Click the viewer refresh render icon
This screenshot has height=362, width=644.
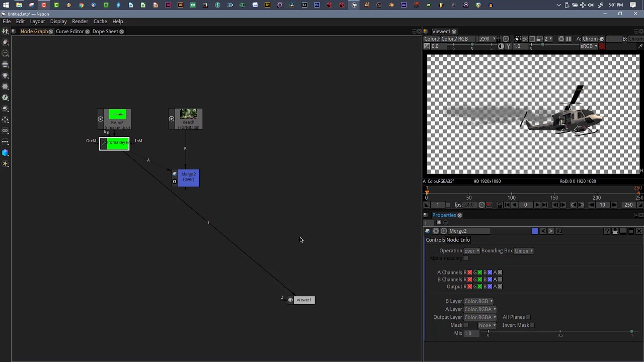point(561,39)
